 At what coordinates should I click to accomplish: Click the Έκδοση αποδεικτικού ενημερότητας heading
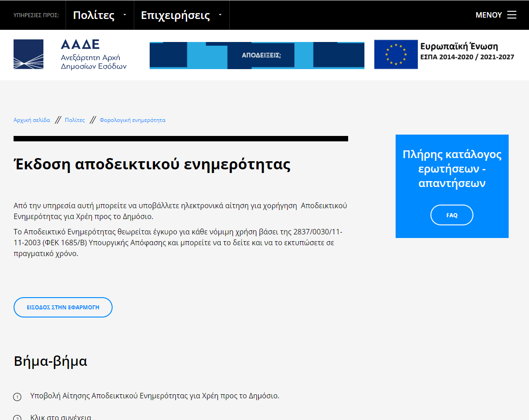[152, 164]
